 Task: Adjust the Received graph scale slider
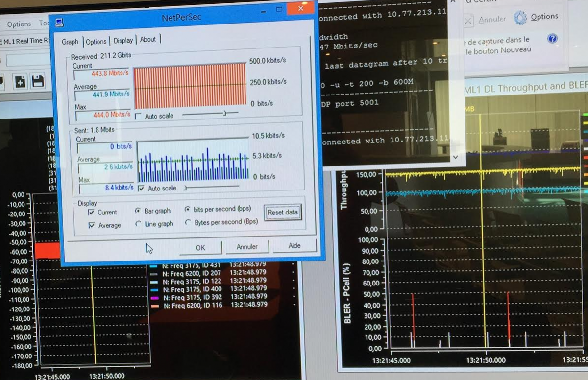tap(224, 113)
